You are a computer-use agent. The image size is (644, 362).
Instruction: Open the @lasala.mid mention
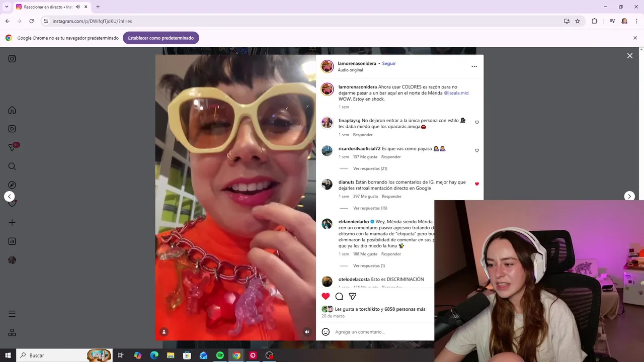456,93
